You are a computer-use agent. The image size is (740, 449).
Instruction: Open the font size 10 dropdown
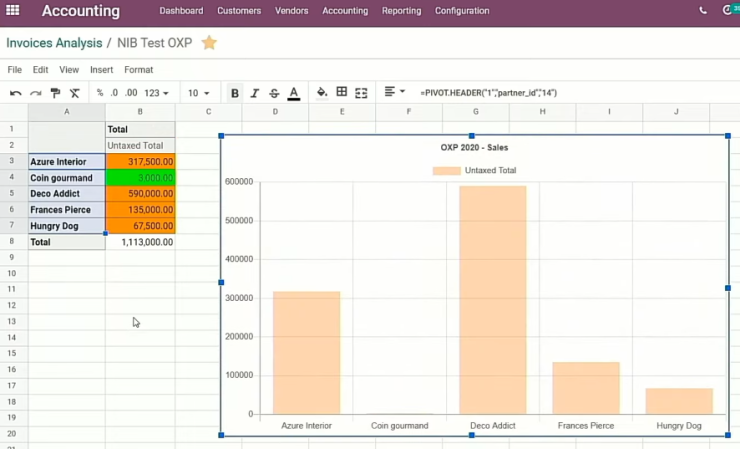(198, 93)
